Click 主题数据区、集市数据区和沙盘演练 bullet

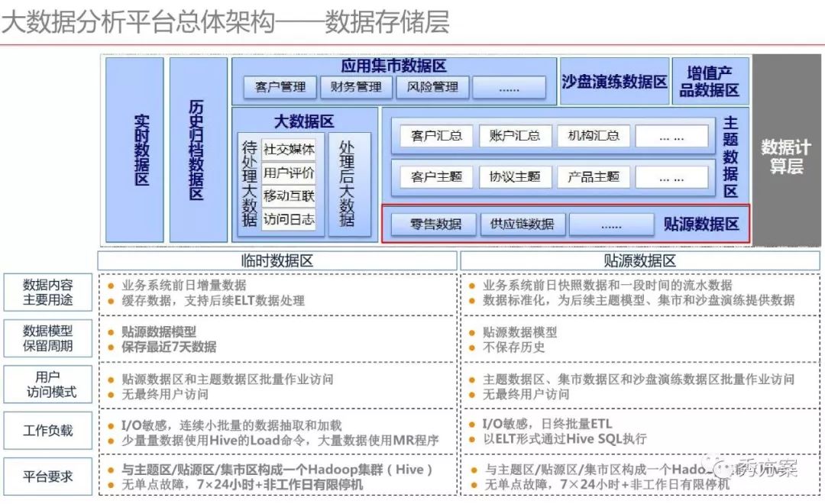coord(639,379)
